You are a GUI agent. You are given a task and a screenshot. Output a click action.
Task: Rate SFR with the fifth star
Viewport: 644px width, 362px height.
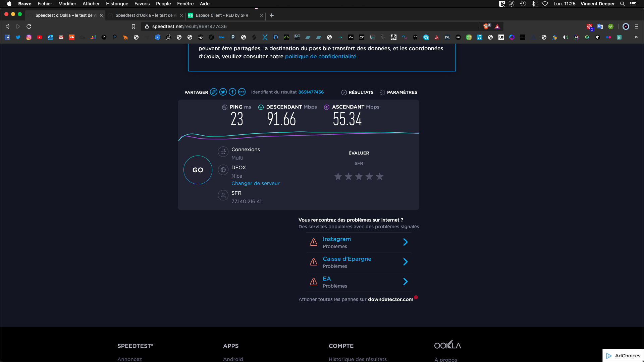tap(380, 176)
